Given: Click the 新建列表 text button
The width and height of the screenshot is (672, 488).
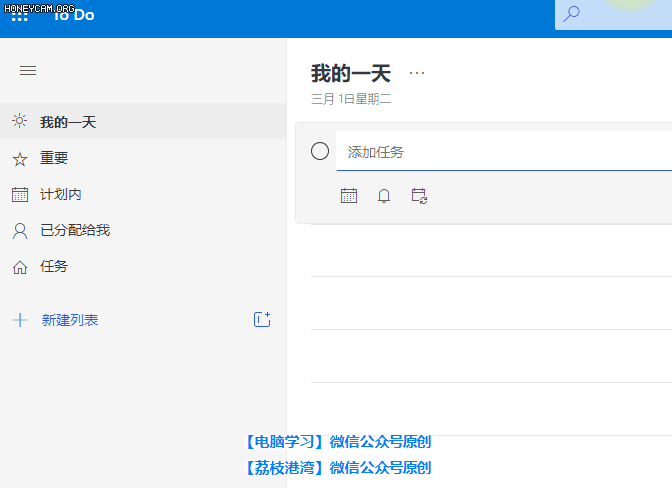Looking at the screenshot, I should (70, 320).
